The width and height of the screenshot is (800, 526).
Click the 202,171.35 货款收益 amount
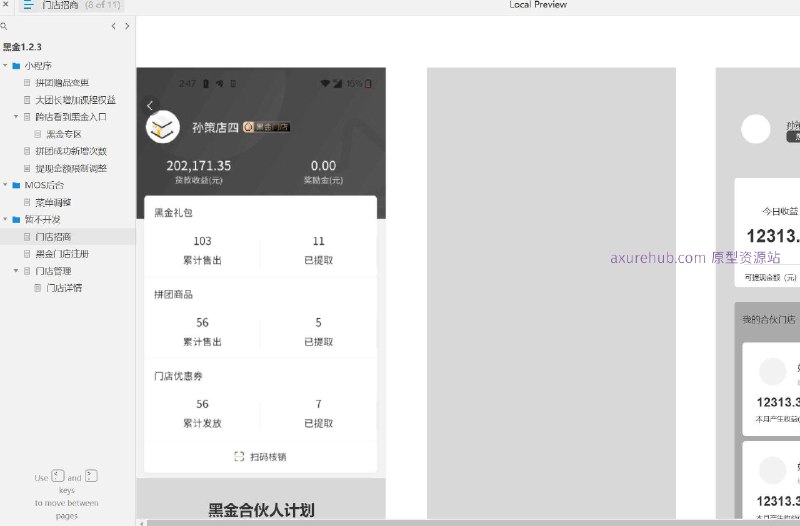click(x=198, y=166)
